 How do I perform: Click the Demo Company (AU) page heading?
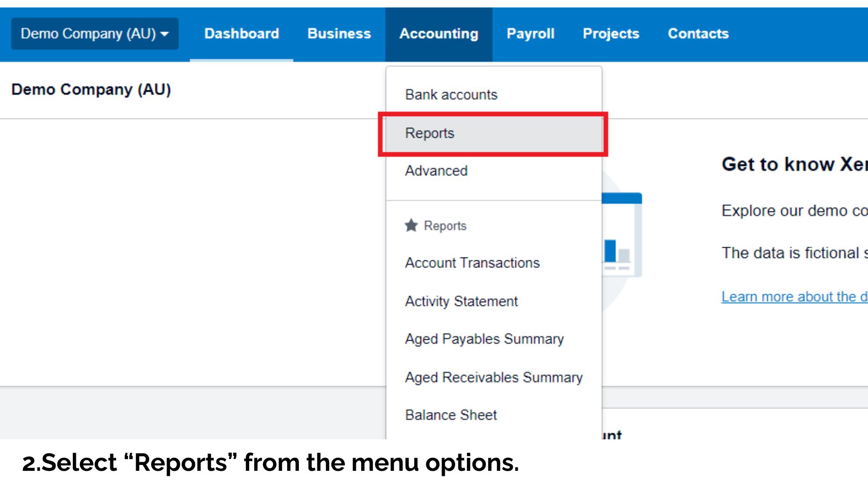click(x=91, y=89)
